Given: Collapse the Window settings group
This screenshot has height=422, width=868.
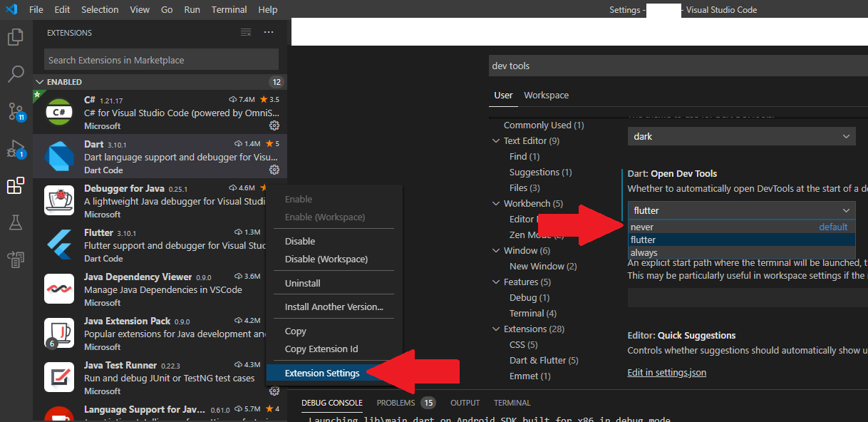Looking at the screenshot, I should click(496, 250).
